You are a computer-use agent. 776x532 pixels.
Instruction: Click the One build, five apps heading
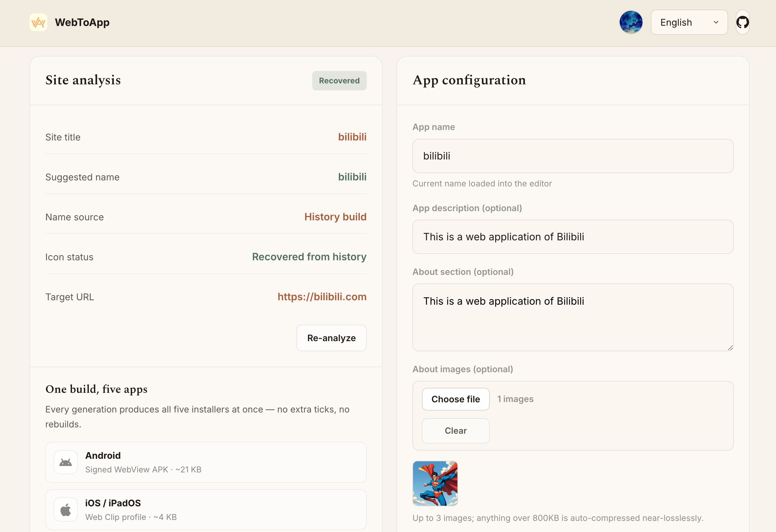coord(96,389)
